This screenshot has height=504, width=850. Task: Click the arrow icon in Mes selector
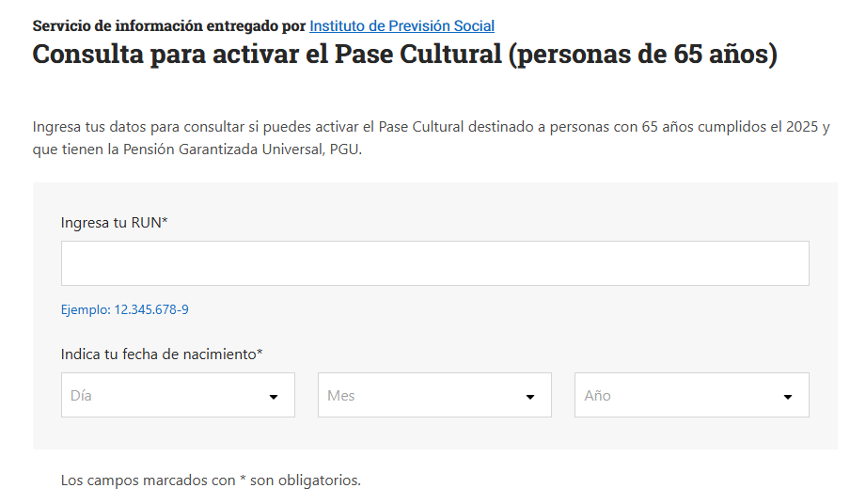530,397
